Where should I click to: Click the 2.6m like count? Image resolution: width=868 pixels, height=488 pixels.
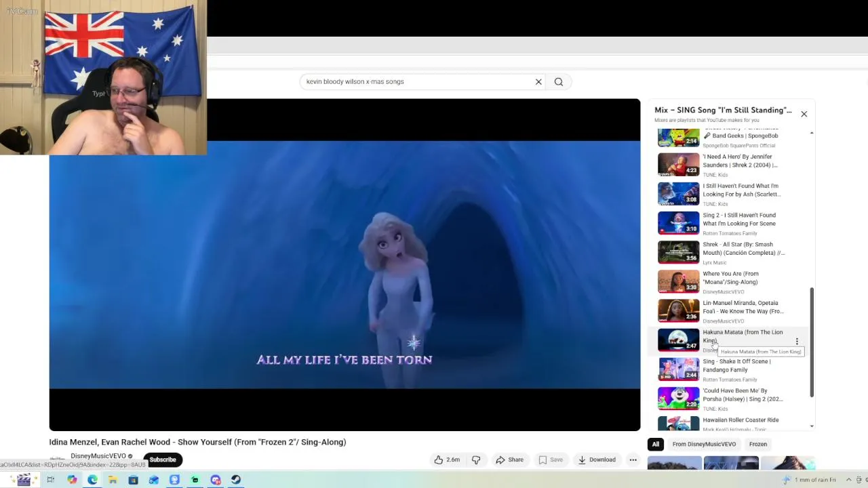(x=453, y=460)
